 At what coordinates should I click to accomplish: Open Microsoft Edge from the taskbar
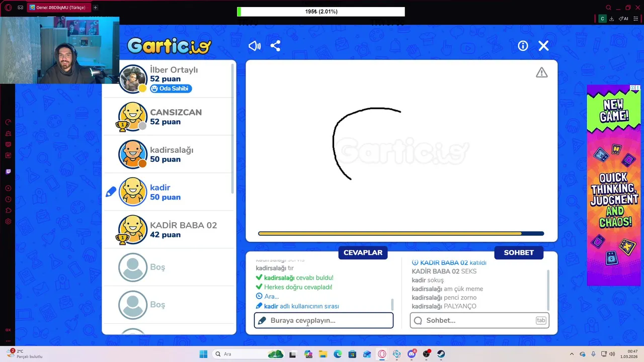[x=338, y=354]
